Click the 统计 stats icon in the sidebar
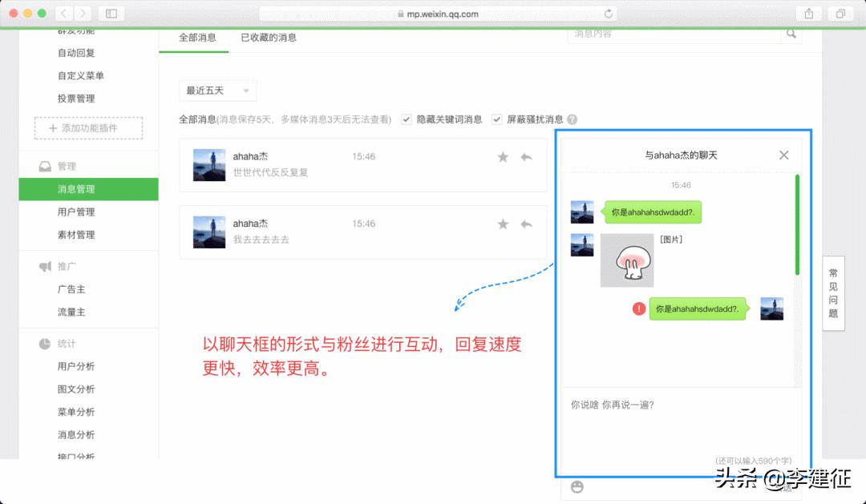866x504 pixels. 44,344
